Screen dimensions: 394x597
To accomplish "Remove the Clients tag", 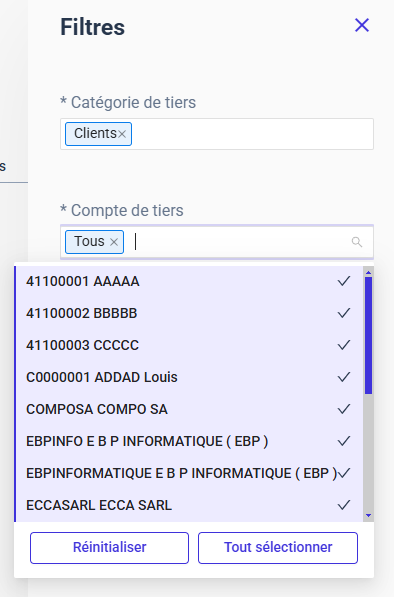I will point(122,134).
